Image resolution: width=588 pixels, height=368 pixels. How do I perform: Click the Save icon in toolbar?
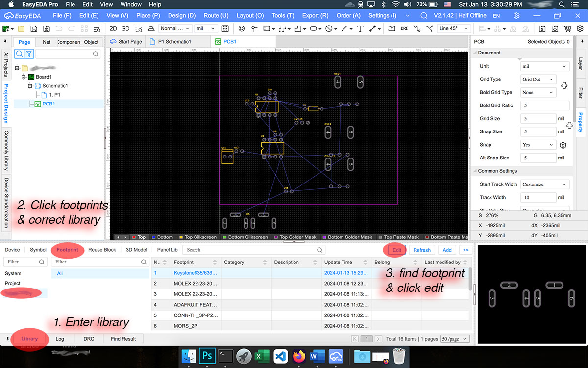pyautogui.click(x=34, y=28)
